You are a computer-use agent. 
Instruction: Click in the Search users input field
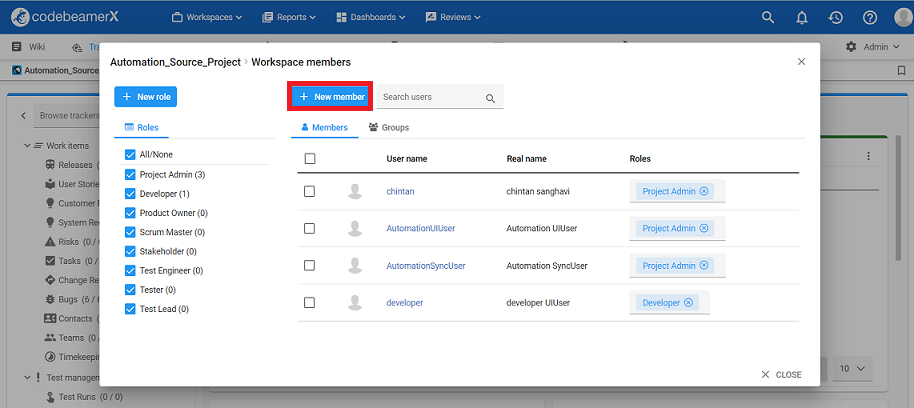[430, 97]
